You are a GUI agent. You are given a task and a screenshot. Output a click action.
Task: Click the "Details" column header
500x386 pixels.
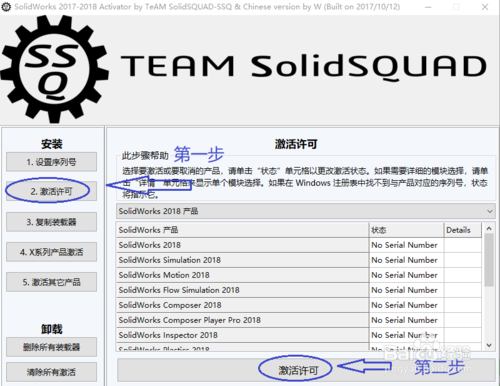pos(463,230)
